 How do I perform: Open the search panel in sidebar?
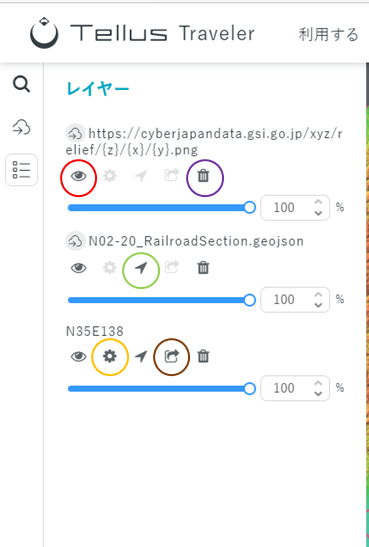click(22, 85)
